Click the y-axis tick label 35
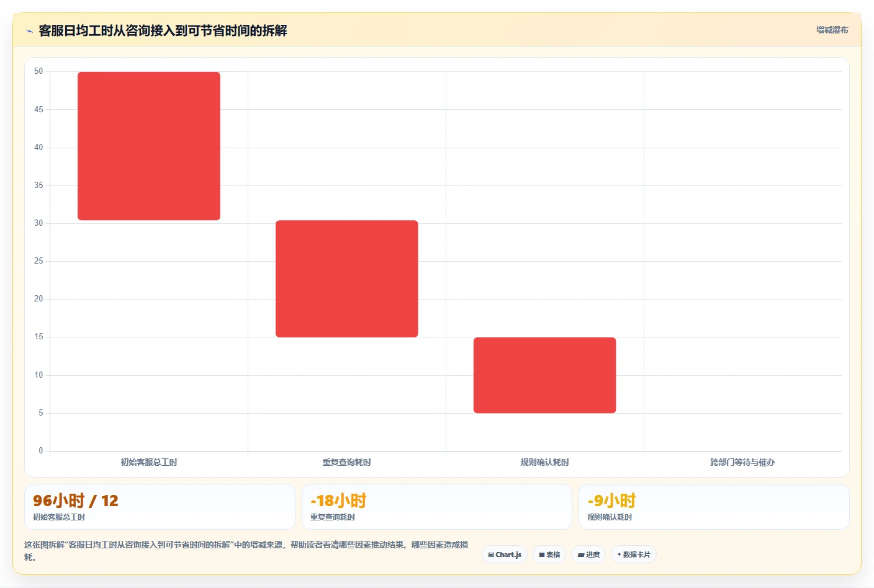 point(38,185)
